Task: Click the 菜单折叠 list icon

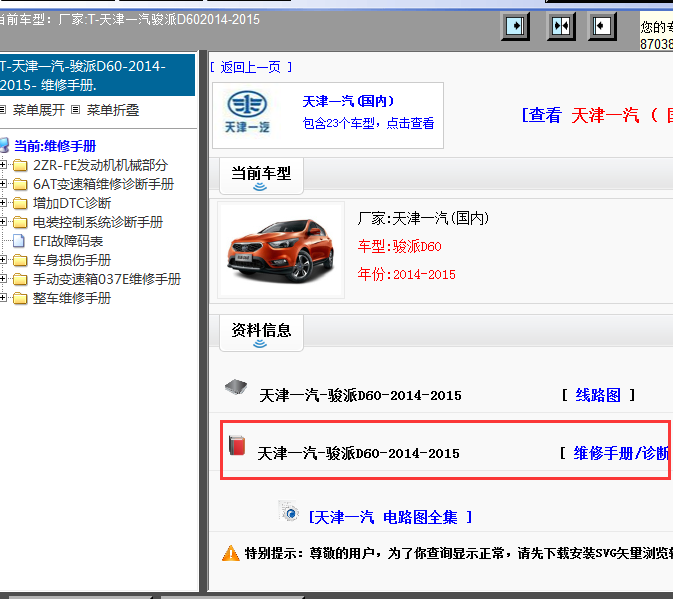Action: pos(76,110)
